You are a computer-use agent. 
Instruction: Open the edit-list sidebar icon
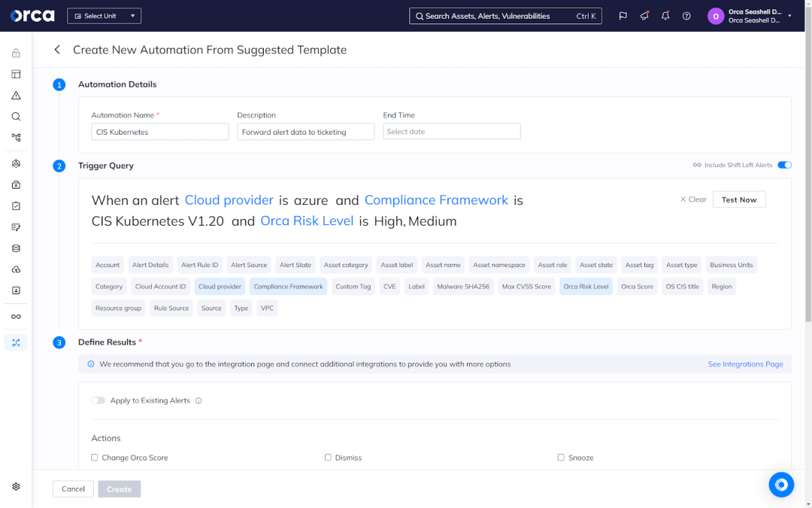coord(16,227)
